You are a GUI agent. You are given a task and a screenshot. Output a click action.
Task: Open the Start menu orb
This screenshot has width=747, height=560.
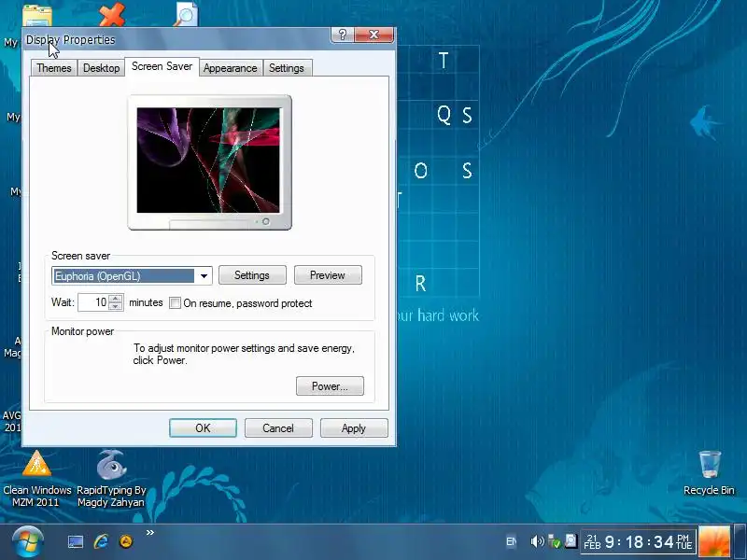(28, 541)
